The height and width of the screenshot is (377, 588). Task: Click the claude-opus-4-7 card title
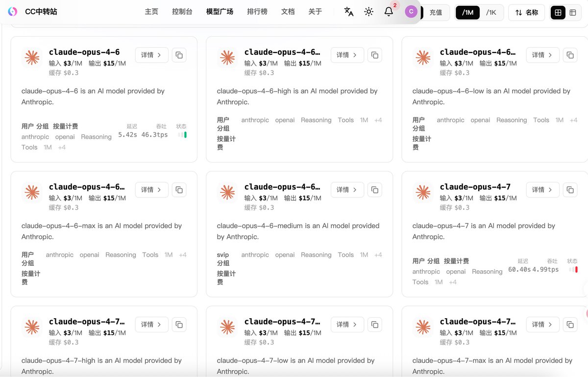pos(475,187)
